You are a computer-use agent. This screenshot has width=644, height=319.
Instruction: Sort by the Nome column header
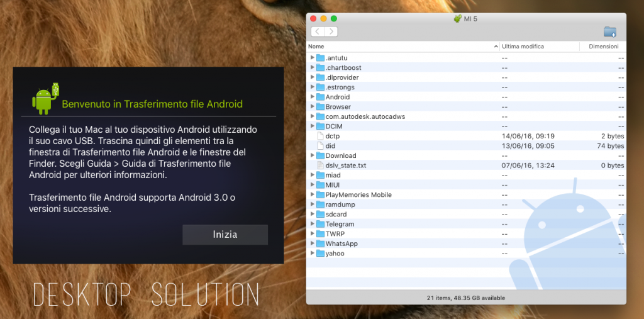click(x=403, y=47)
